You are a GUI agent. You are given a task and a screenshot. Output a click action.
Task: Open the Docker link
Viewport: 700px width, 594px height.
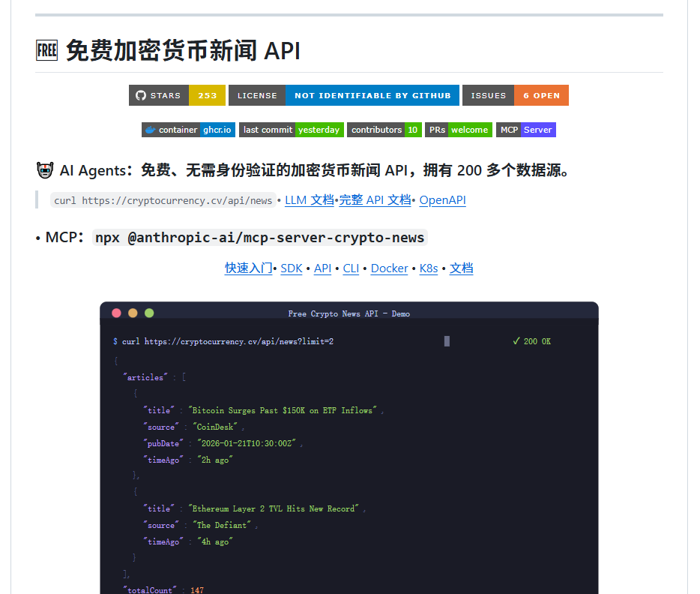click(389, 268)
